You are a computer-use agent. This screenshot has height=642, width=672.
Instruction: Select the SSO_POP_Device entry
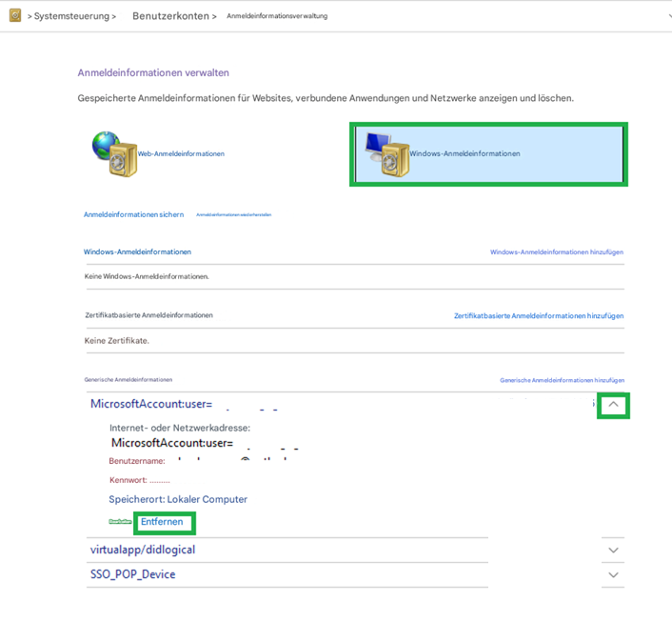(133, 574)
